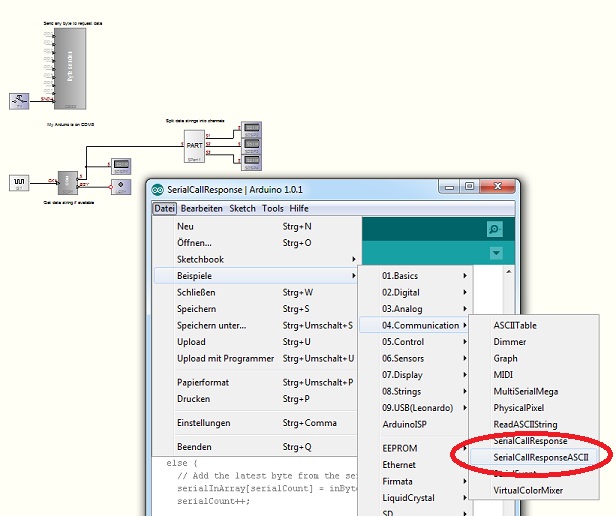Image resolution: width=616 pixels, height=516 pixels.
Task: Open the MIDI example
Action: [534, 375]
